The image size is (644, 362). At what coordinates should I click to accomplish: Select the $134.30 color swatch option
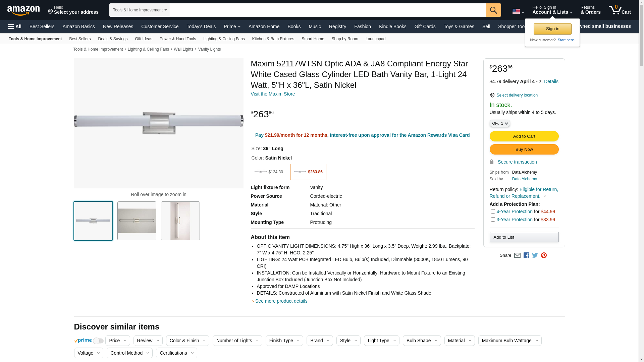click(269, 172)
